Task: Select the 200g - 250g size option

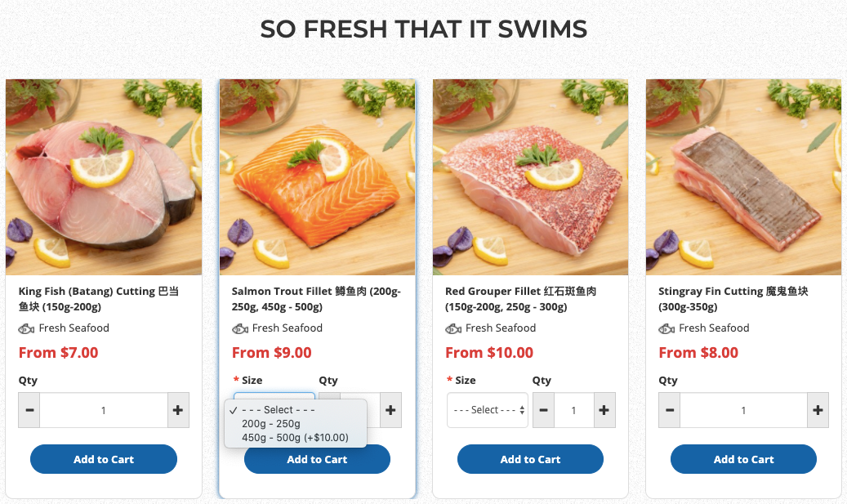Action: (x=271, y=424)
